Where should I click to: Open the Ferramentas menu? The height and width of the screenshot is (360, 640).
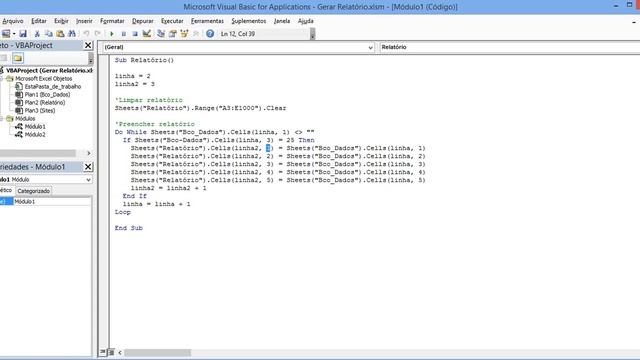[207, 21]
